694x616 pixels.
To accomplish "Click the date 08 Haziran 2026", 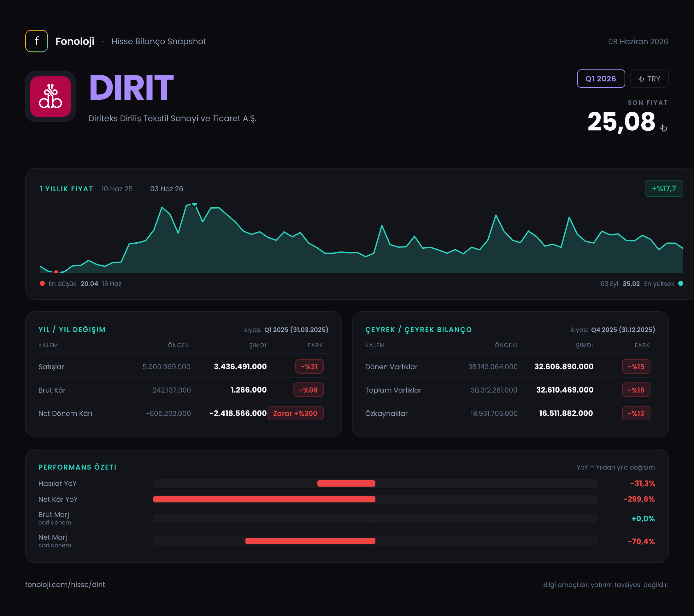I will coord(638,41).
